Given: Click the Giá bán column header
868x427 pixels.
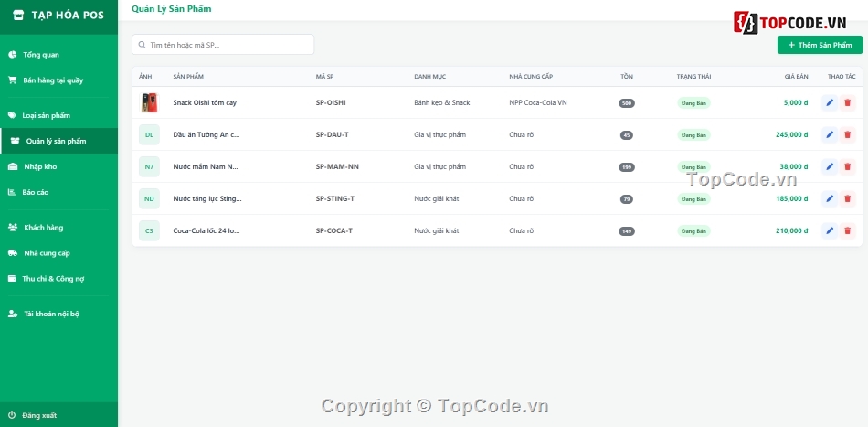Looking at the screenshot, I should point(795,77).
